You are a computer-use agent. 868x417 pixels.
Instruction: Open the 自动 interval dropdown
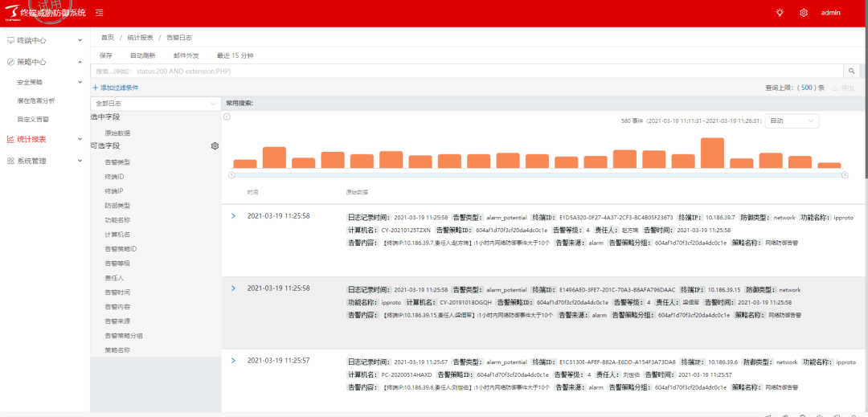tap(792, 121)
